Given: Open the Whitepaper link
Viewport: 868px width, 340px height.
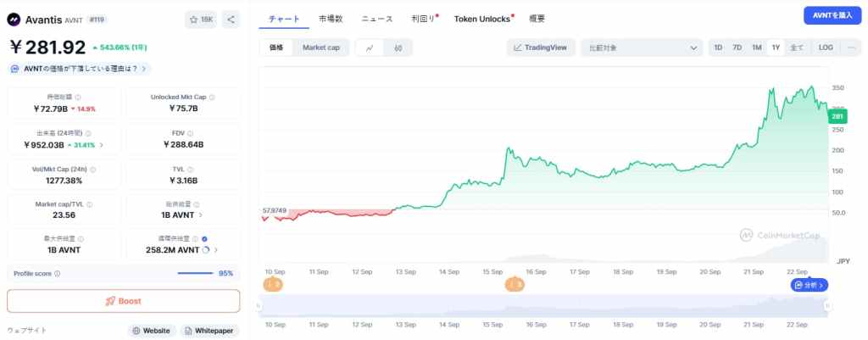Looking at the screenshot, I should pos(209,331).
